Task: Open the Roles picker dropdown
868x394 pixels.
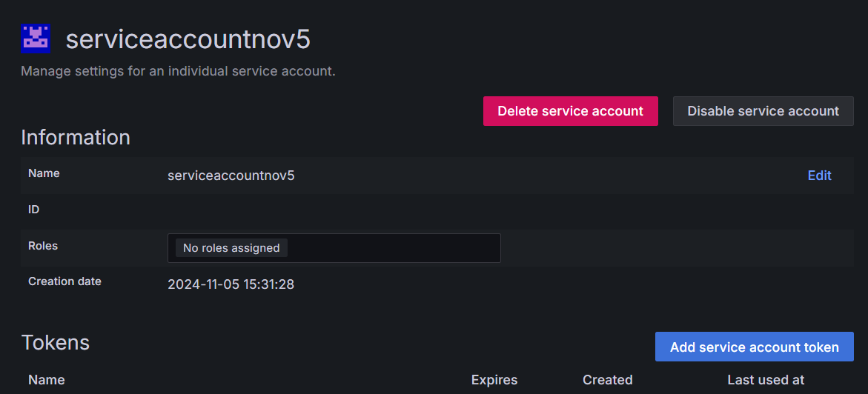Action: pos(393,248)
